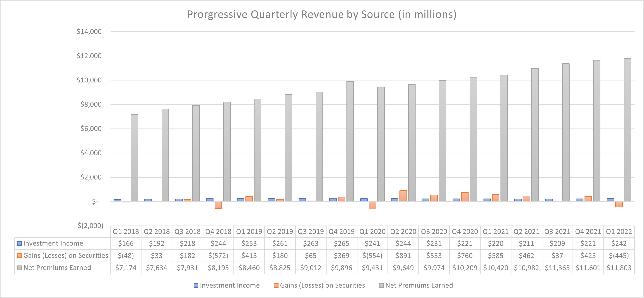Click the Q1 2018 column header
This screenshot has height=298, width=644.
126,231
